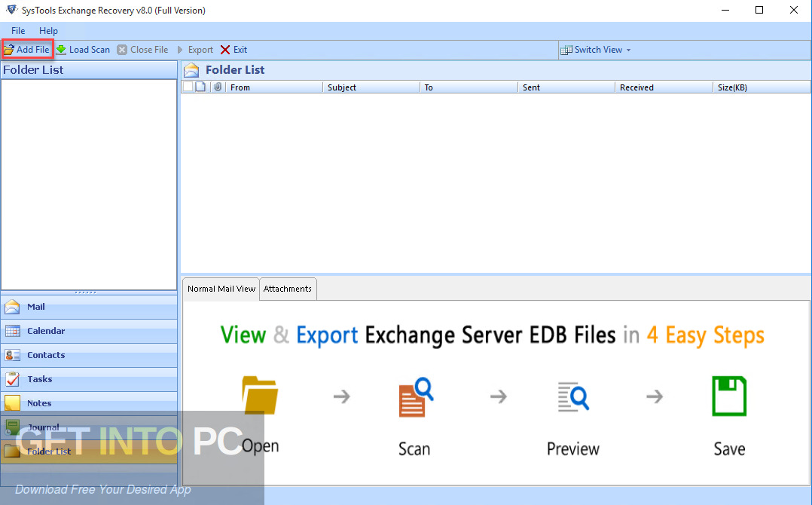
Task: Click the SysTools app icon in title bar
Action: point(11,10)
